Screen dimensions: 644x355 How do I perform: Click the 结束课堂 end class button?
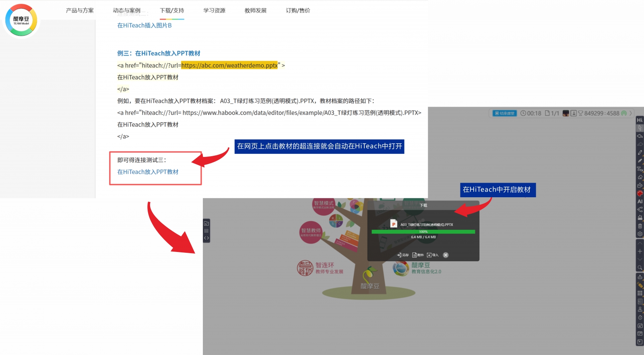(505, 114)
